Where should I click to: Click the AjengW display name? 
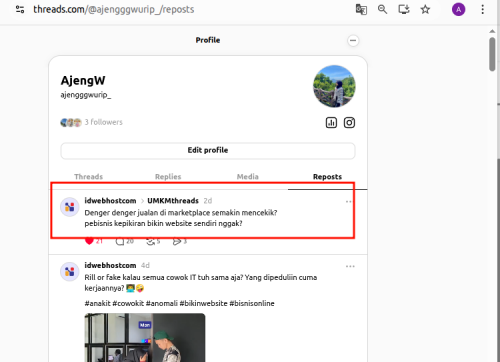pos(83,81)
